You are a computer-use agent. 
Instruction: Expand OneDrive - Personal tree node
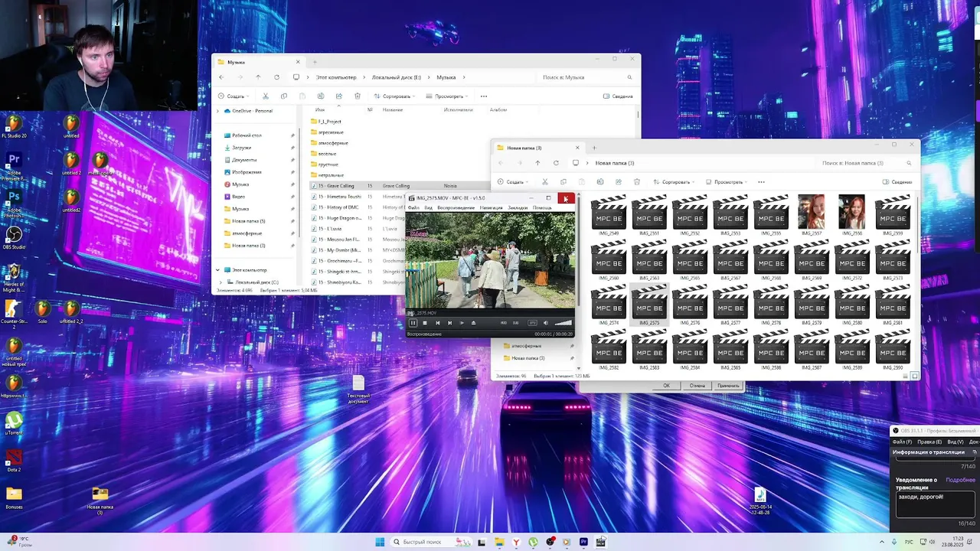[x=217, y=111]
